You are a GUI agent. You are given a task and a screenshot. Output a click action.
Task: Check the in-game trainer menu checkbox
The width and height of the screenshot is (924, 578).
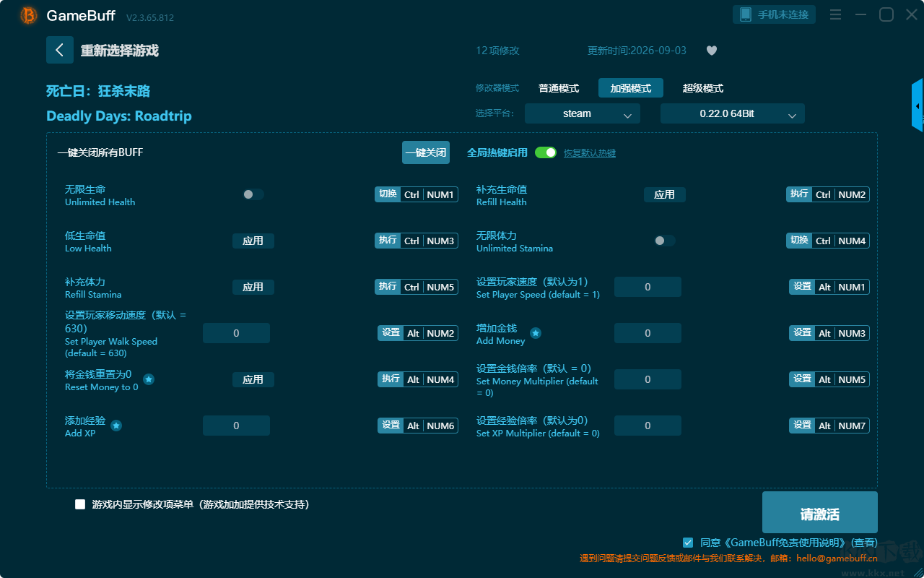[80, 504]
